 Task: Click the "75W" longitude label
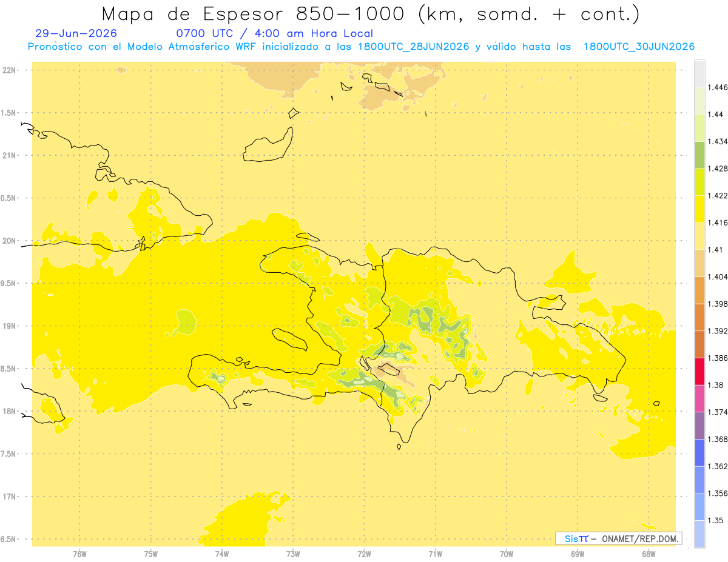[x=151, y=554]
